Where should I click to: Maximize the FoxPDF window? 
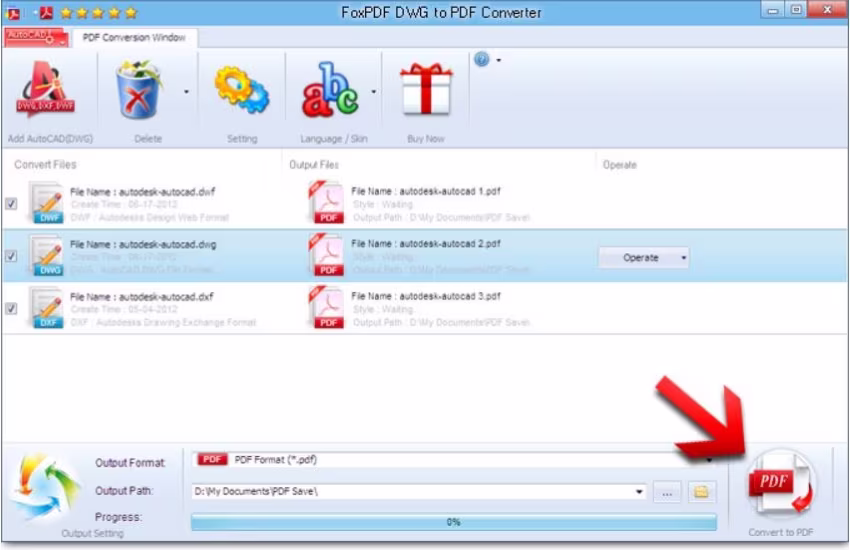pos(797,10)
